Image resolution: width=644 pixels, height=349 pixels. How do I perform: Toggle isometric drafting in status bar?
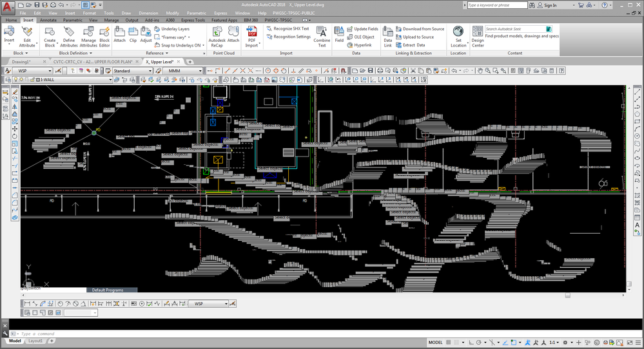coord(492,343)
